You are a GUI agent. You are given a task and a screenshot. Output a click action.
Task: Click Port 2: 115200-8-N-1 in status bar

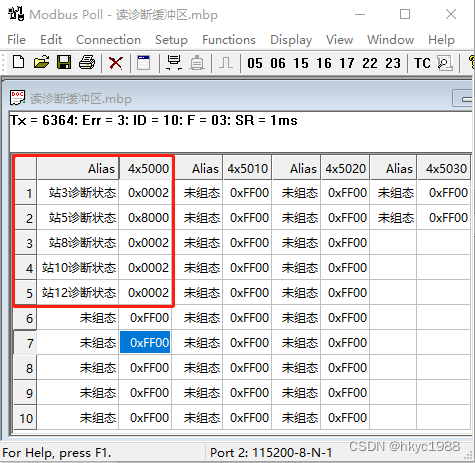coord(271,453)
